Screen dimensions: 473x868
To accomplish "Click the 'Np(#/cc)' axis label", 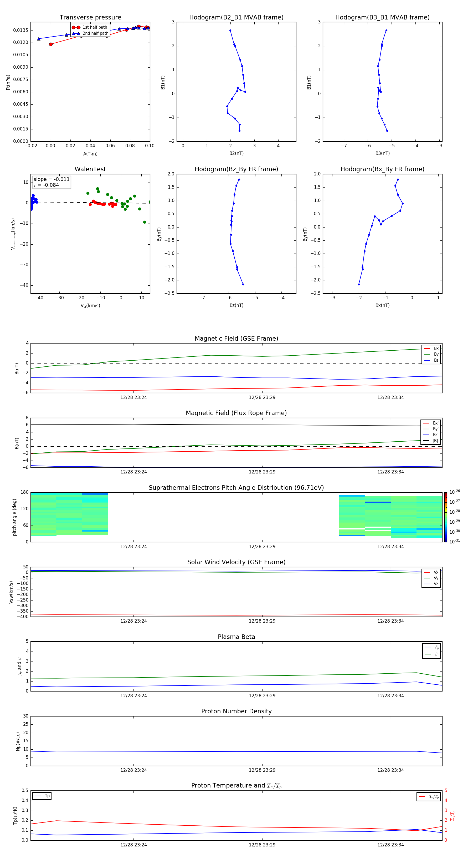I will point(18,741).
